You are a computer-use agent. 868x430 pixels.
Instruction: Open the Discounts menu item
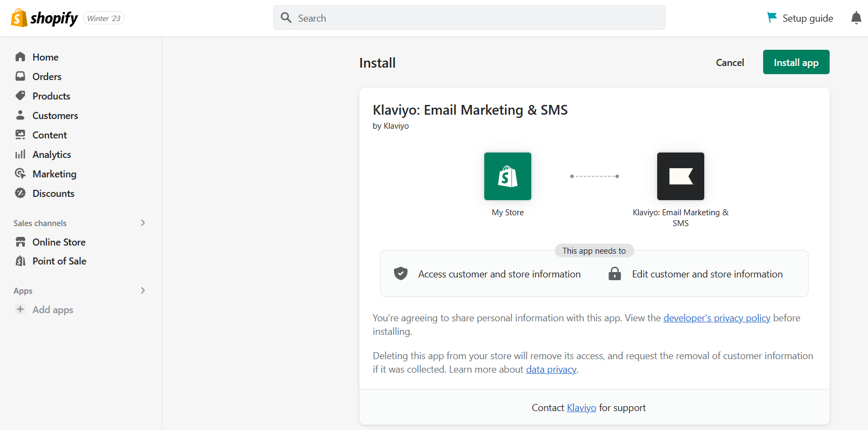pyautogui.click(x=54, y=193)
